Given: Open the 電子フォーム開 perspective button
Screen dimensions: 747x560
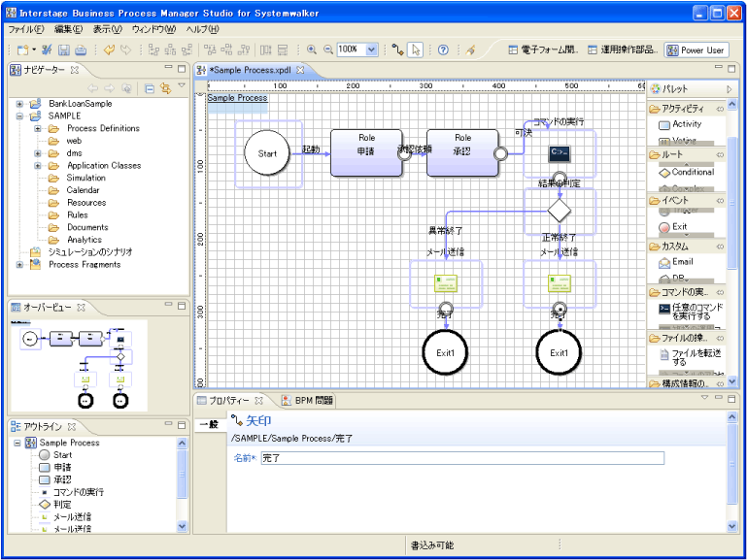Looking at the screenshot, I should click(543, 49).
